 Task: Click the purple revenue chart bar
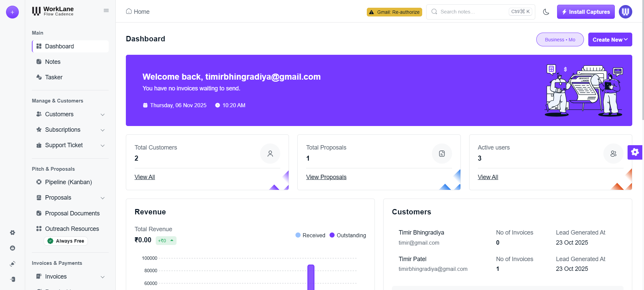(311, 277)
